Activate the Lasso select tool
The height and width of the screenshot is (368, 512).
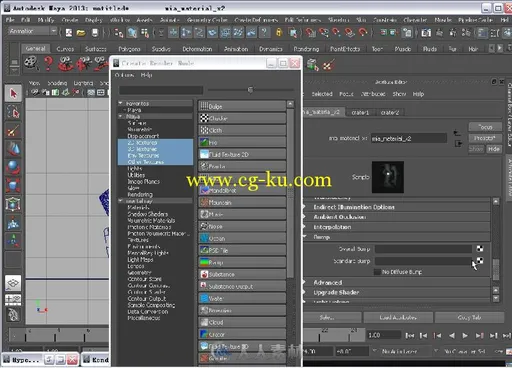point(13,112)
